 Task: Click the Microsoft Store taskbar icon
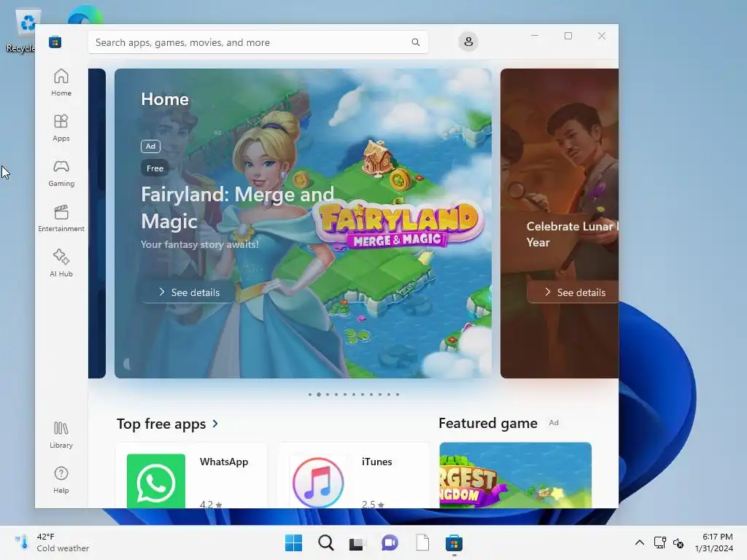click(454, 542)
